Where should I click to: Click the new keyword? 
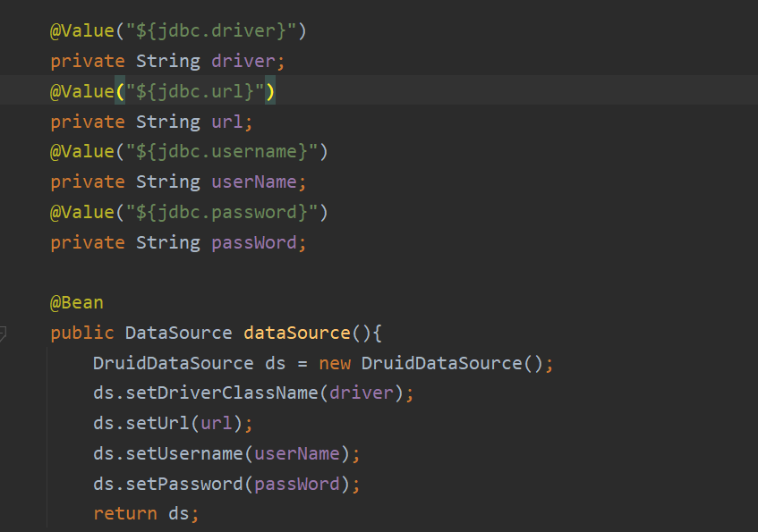pos(334,364)
